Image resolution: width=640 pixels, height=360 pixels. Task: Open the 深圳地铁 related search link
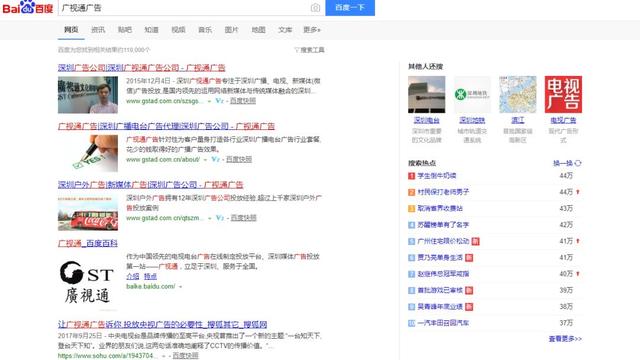(x=472, y=120)
